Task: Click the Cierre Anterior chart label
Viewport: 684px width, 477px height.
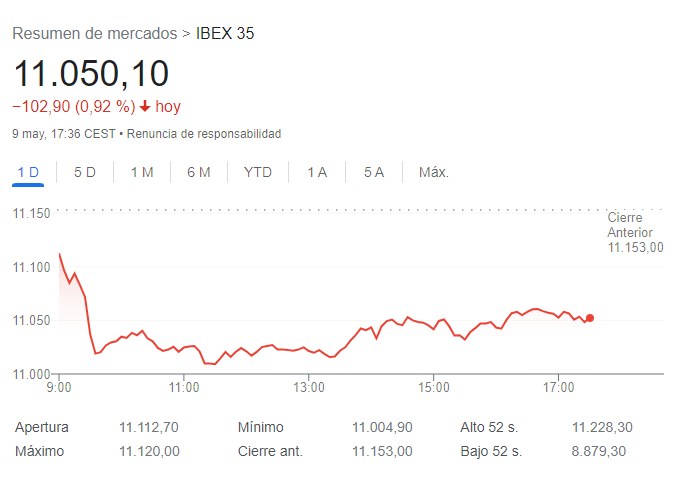Action: [x=635, y=232]
